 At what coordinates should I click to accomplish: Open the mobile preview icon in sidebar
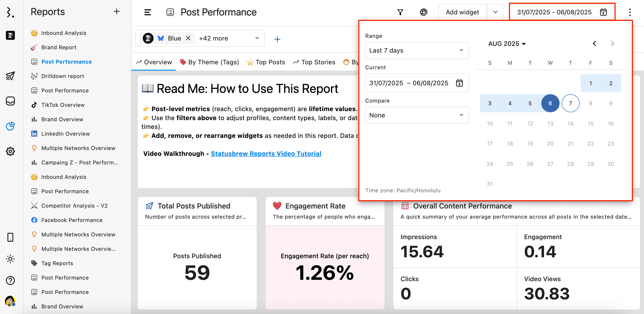pyautogui.click(x=10, y=237)
